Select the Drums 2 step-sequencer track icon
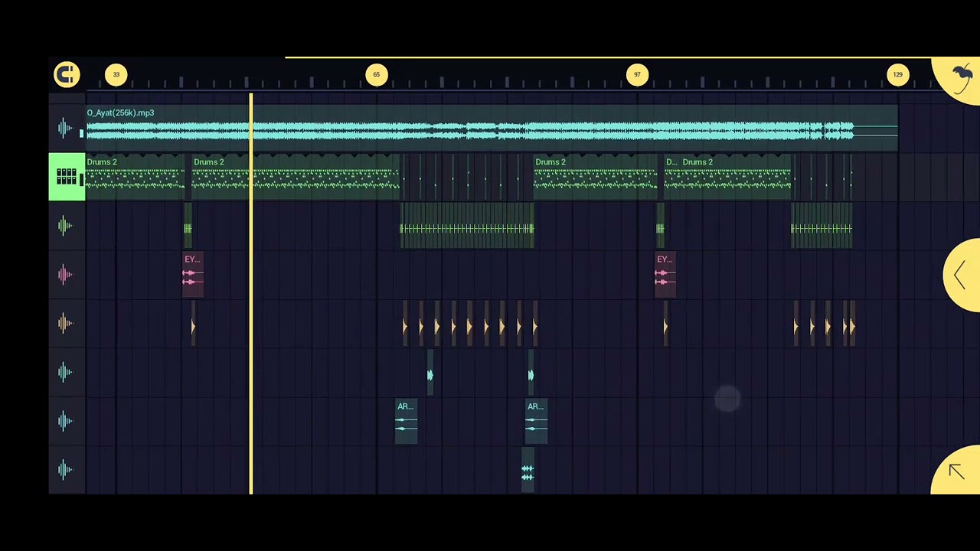Viewport: 980px width, 551px height. click(67, 177)
